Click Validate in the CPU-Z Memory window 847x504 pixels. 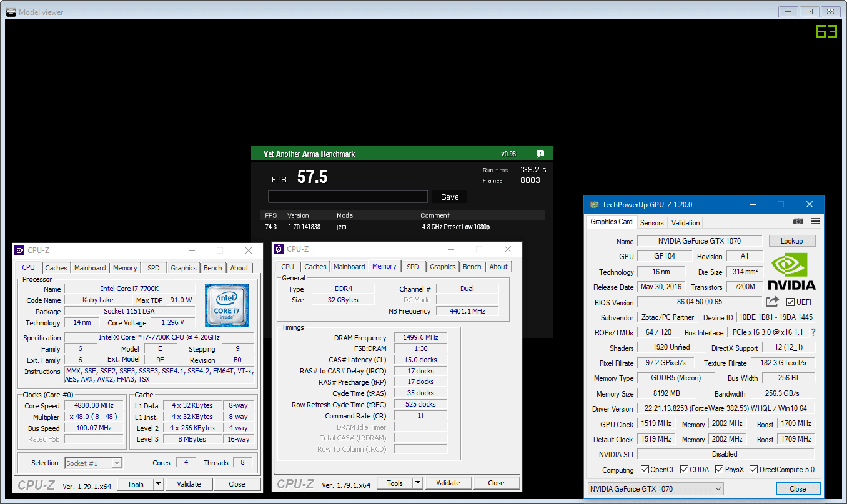coord(448,483)
